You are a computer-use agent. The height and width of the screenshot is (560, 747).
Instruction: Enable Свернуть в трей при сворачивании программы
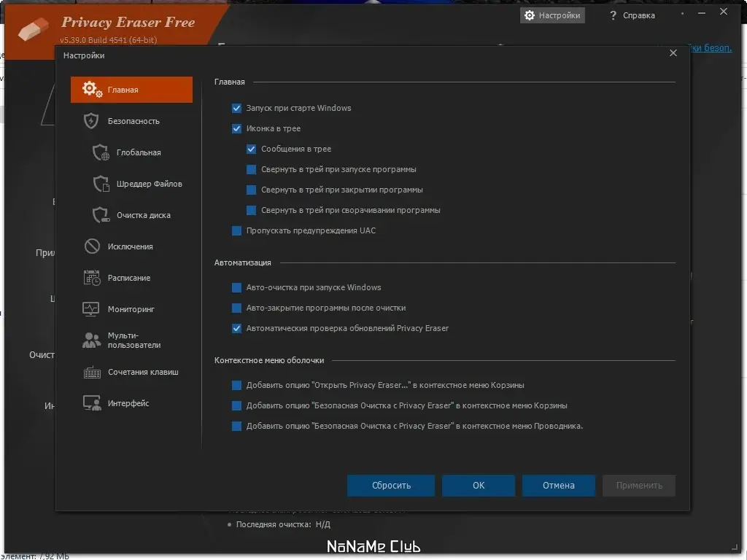pos(252,211)
